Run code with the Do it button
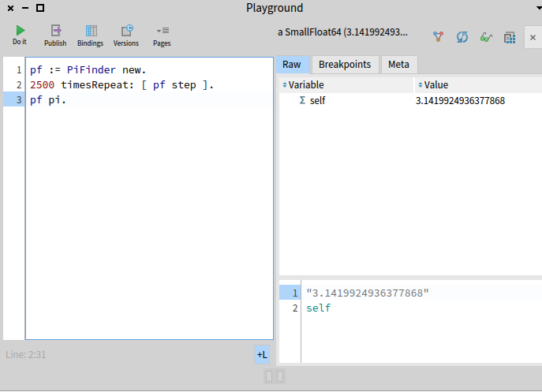Viewport: 542px width, 392px height. tap(20, 35)
